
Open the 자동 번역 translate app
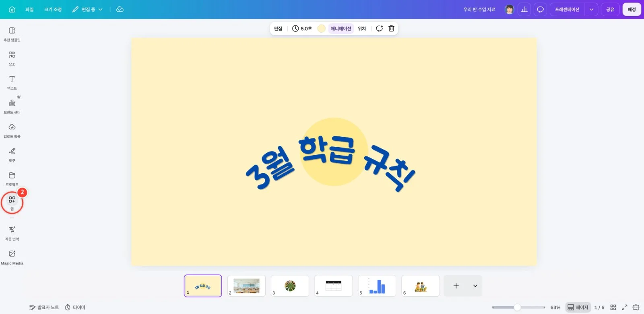point(12,233)
